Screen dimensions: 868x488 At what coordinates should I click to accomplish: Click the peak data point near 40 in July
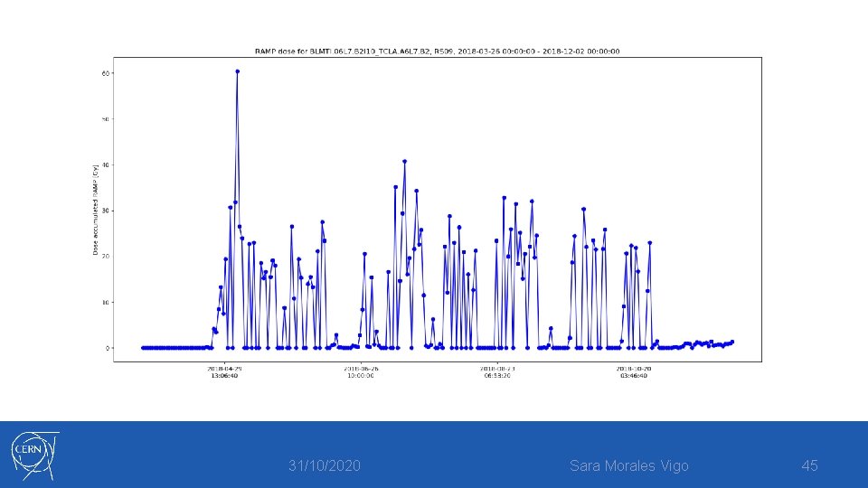click(x=405, y=162)
